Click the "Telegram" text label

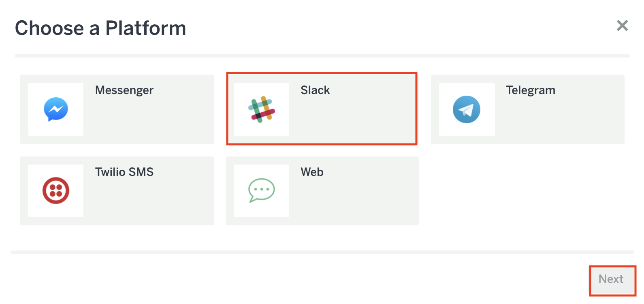click(531, 90)
